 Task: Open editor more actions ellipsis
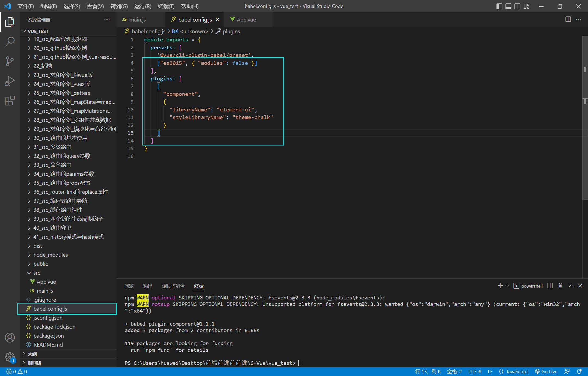[x=578, y=19]
